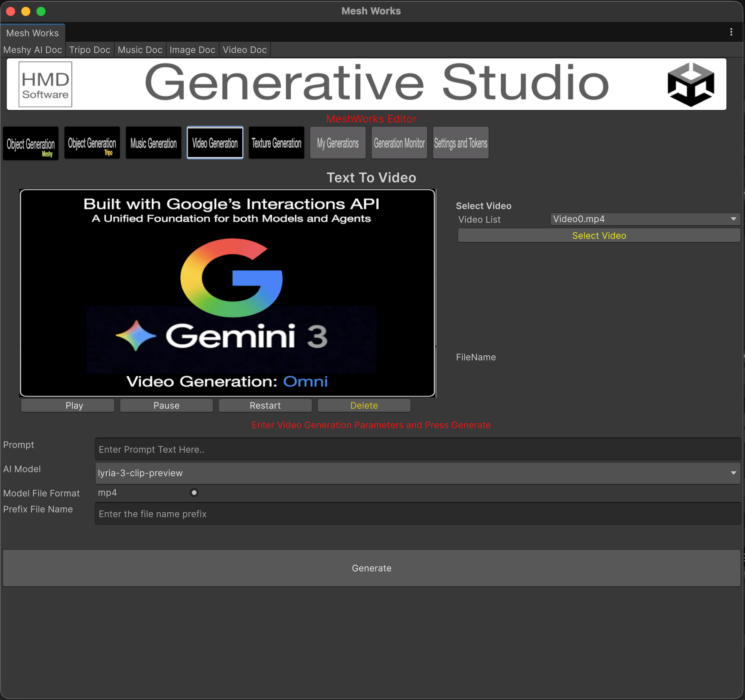Open the Music Doc tab

[x=140, y=50]
